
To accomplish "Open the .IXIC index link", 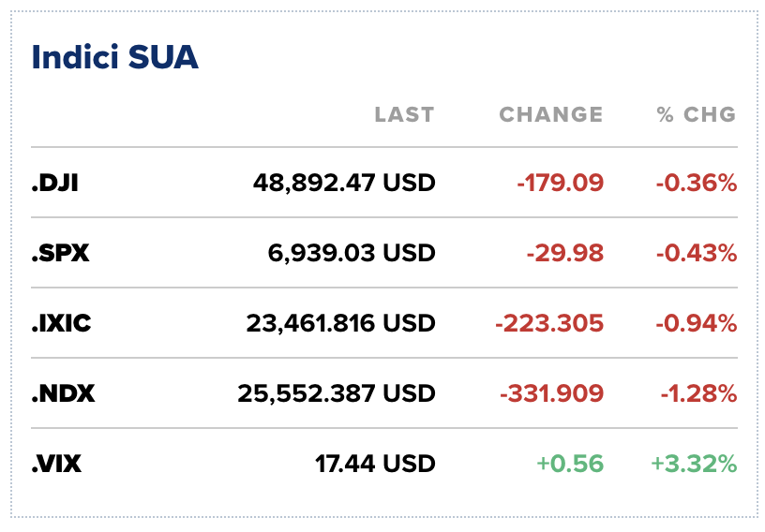I will [61, 323].
